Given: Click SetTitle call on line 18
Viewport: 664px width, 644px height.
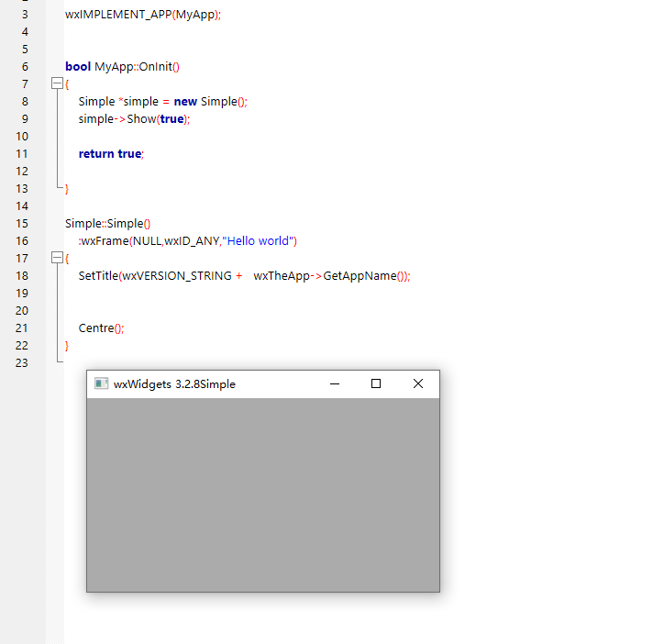Looking at the screenshot, I should 98,276.
